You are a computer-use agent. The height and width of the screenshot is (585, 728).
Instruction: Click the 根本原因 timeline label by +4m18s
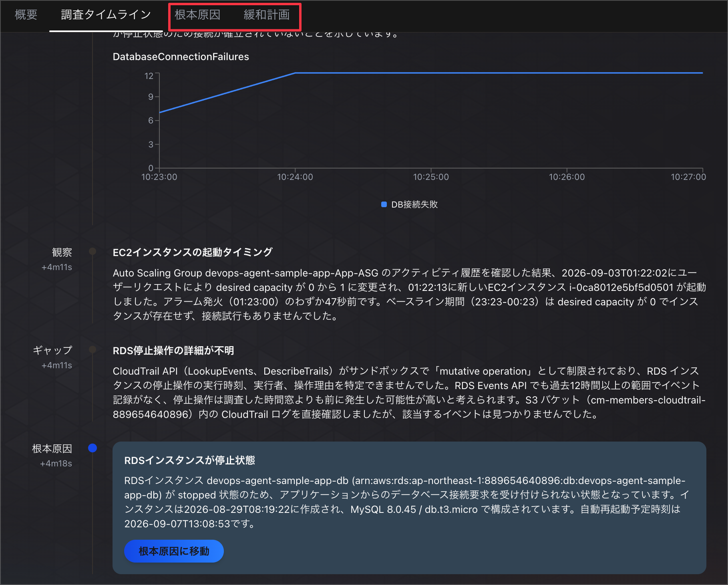click(52, 449)
